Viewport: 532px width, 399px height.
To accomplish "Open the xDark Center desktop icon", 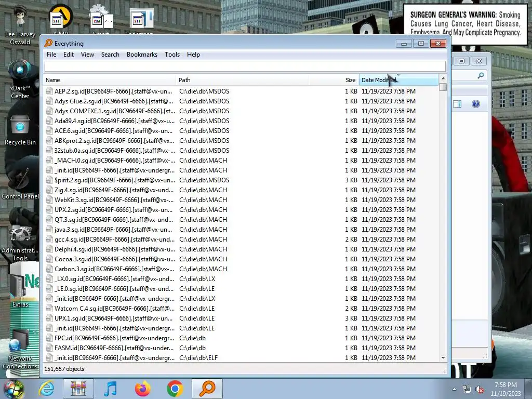I will pyautogui.click(x=20, y=79).
